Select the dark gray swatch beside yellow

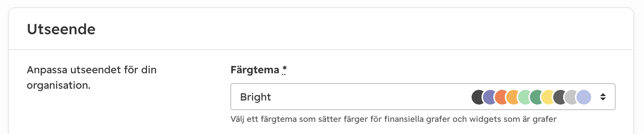560,97
